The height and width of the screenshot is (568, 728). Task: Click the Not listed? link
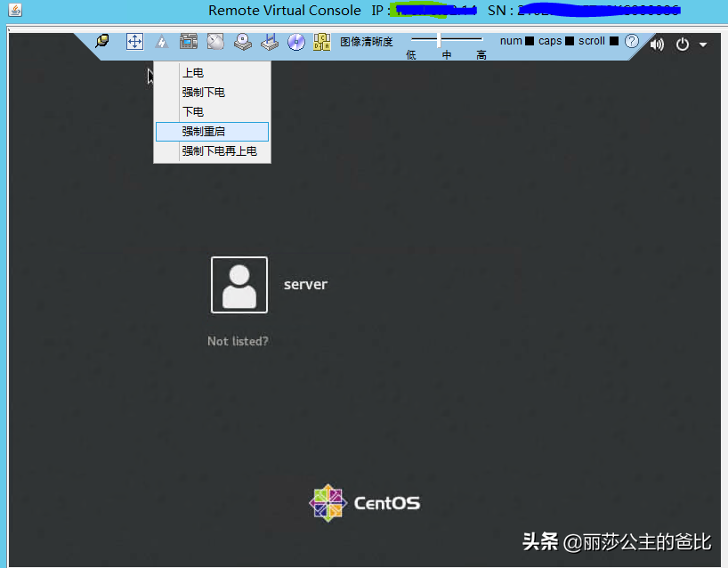[238, 341]
